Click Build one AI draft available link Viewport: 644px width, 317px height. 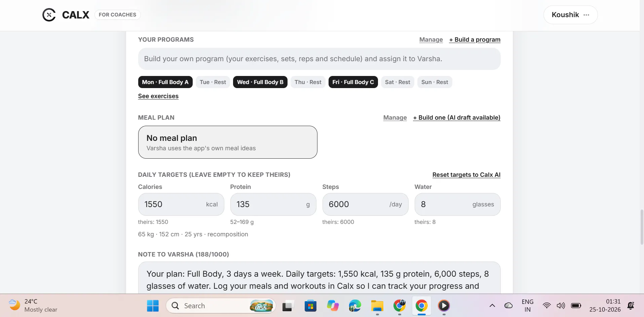457,118
